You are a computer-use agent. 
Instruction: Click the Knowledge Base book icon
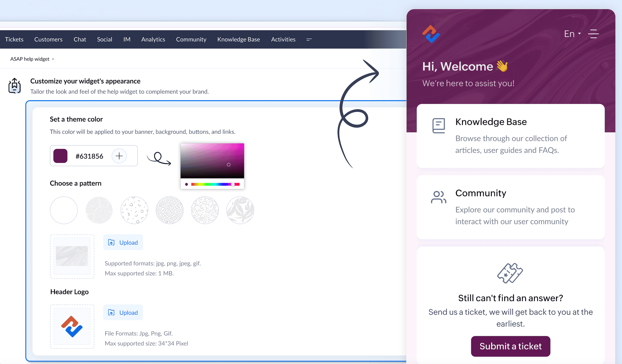(438, 126)
